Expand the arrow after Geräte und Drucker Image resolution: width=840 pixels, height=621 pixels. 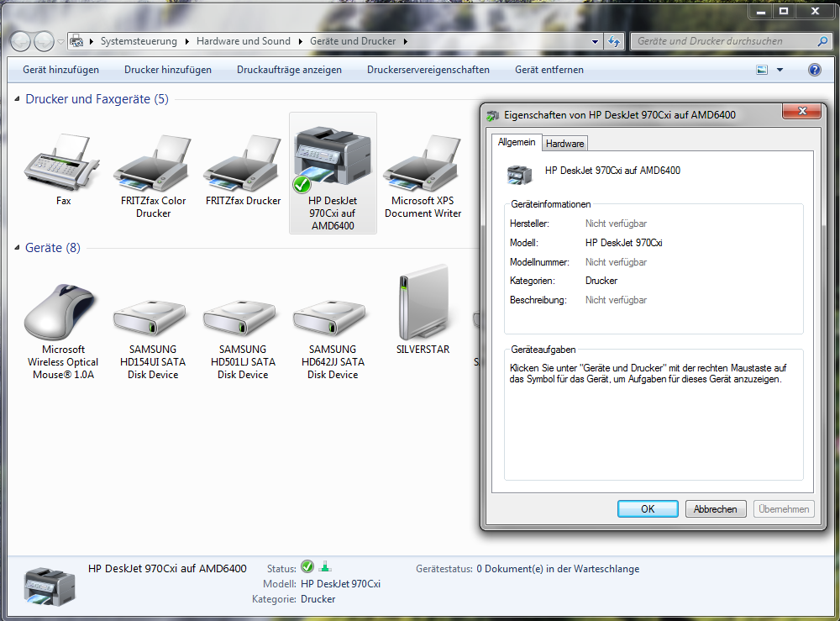[406, 41]
